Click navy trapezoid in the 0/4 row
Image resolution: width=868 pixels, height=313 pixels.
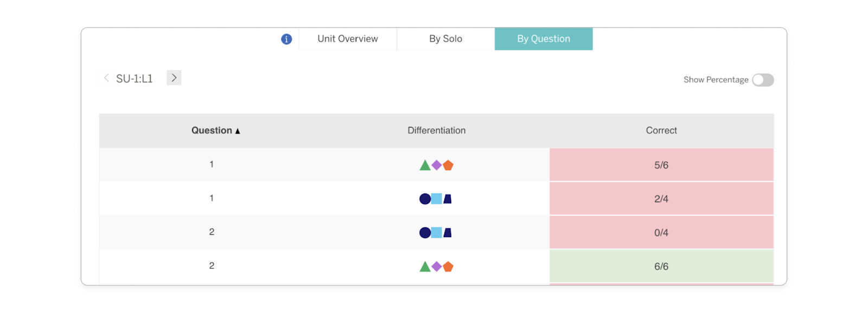tap(448, 233)
